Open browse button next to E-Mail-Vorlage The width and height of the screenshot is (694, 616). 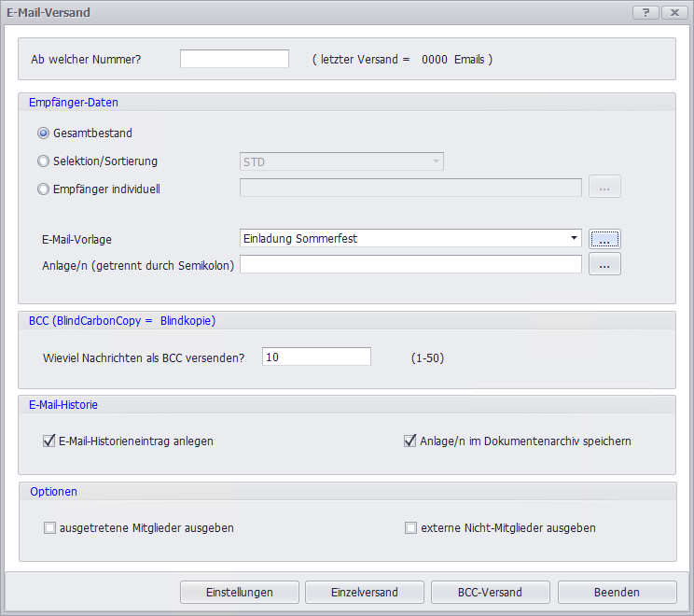click(x=604, y=239)
